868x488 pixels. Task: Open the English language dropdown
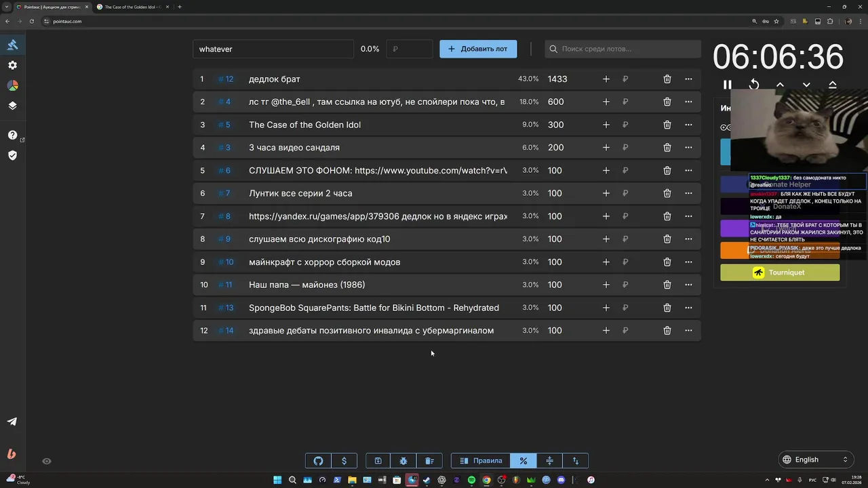815,460
